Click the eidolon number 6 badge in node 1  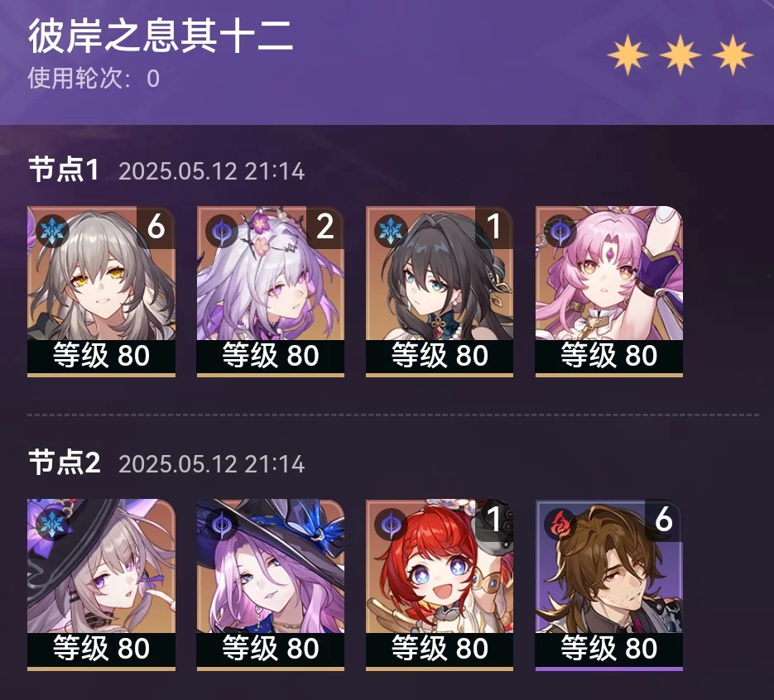coord(156,227)
